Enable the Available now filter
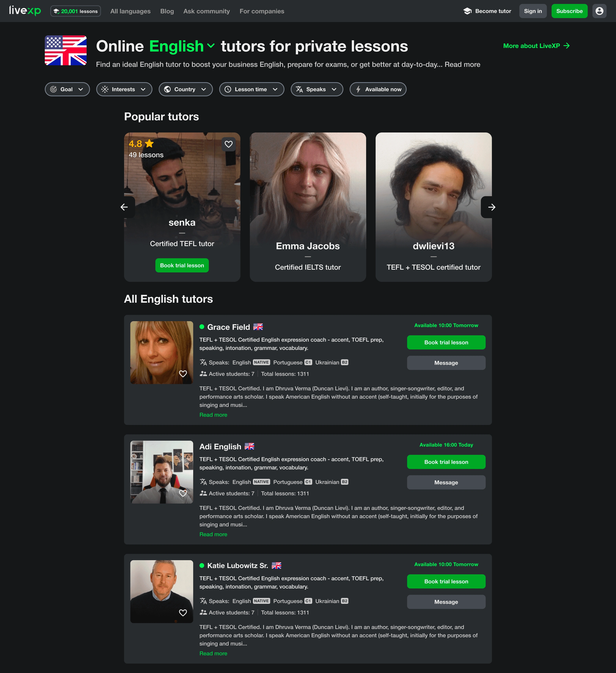The image size is (616, 673). click(378, 89)
